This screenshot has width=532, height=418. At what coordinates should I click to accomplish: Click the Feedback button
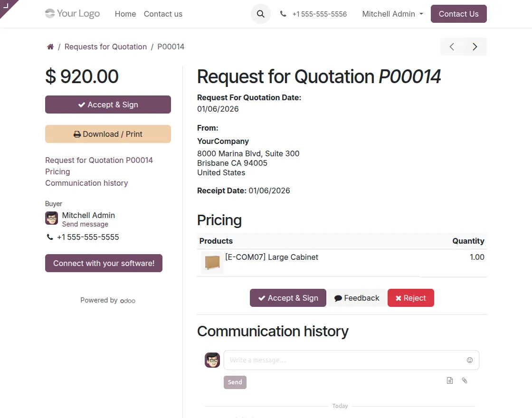tap(357, 298)
